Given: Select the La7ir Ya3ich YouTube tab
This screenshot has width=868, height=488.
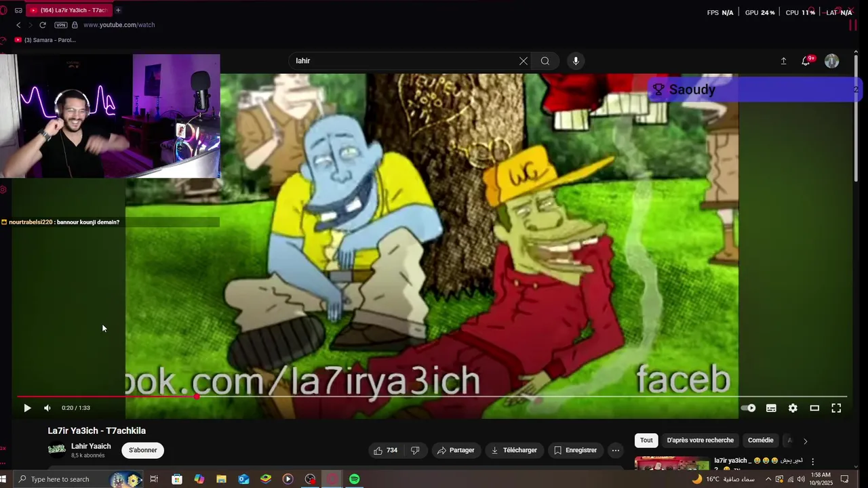Looking at the screenshot, I should [x=68, y=10].
